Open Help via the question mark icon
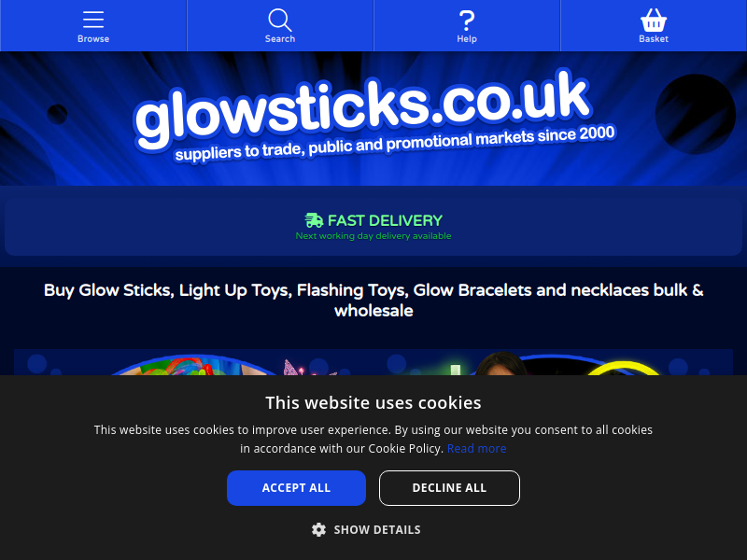Viewport: 747px width, 560px height. coord(467,21)
